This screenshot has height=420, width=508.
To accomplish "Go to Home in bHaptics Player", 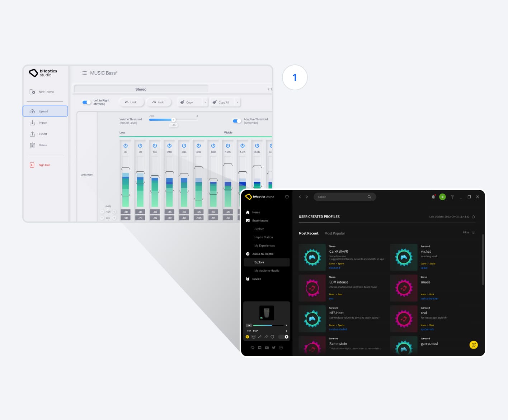I will click(255, 212).
